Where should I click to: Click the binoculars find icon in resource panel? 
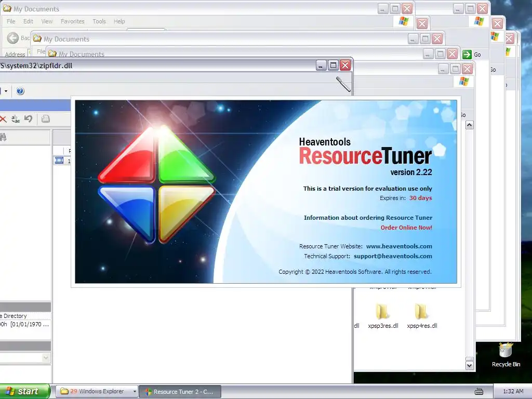(4, 137)
